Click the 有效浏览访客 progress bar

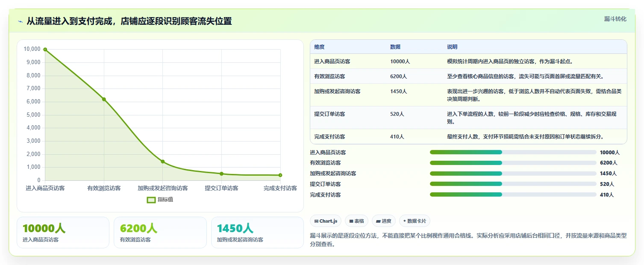coord(513,163)
